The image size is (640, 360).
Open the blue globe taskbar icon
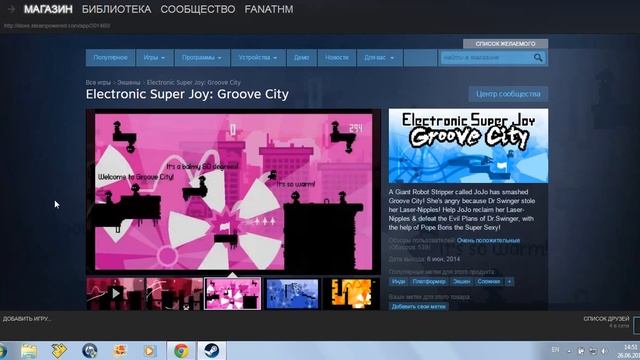[89, 351]
